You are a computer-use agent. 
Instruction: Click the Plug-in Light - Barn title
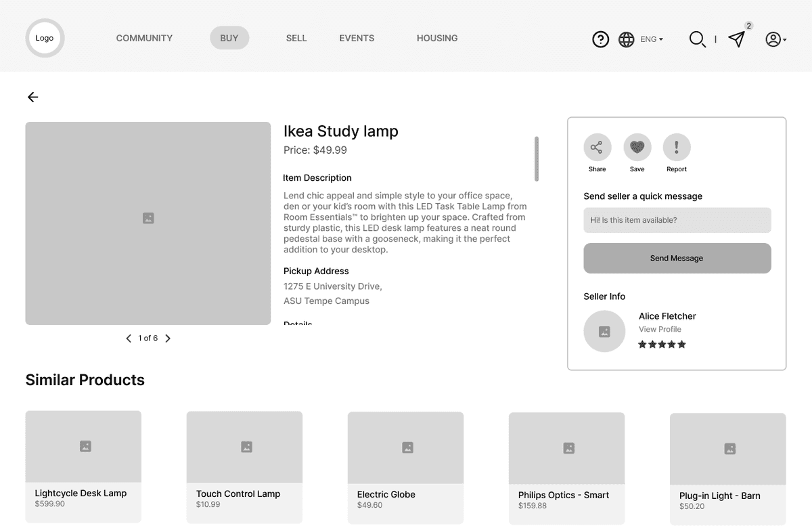(720, 496)
